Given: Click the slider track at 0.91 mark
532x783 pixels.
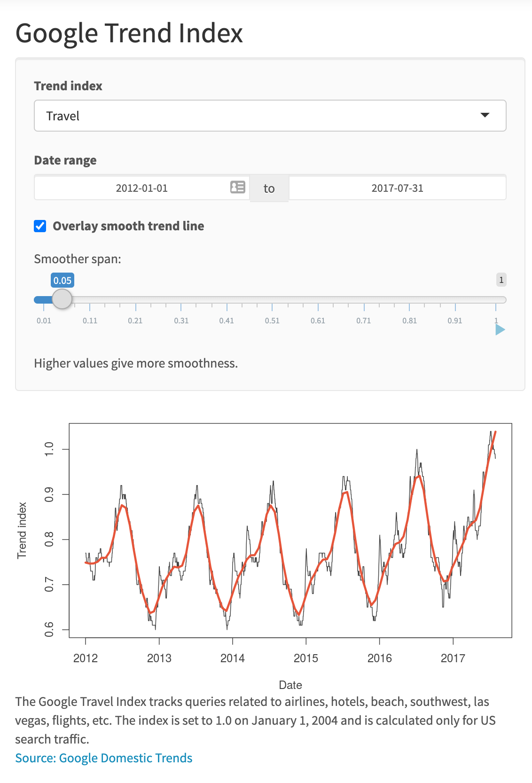Looking at the screenshot, I should coord(455,300).
